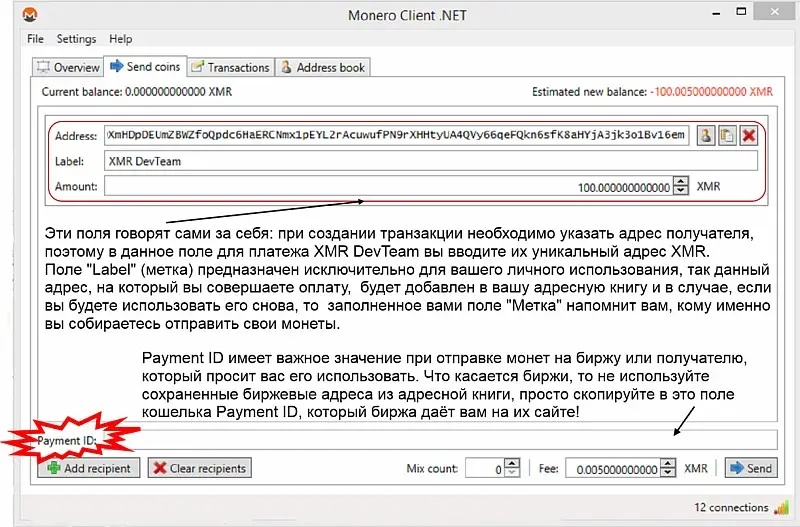Click the Monero logo in title bar

pos(30,15)
